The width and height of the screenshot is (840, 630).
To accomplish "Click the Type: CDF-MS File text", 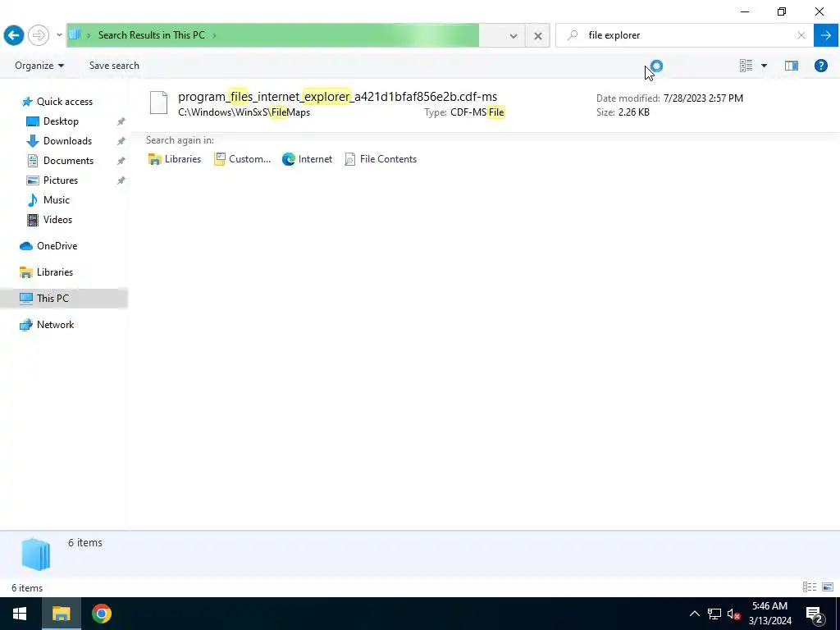I will point(464,112).
